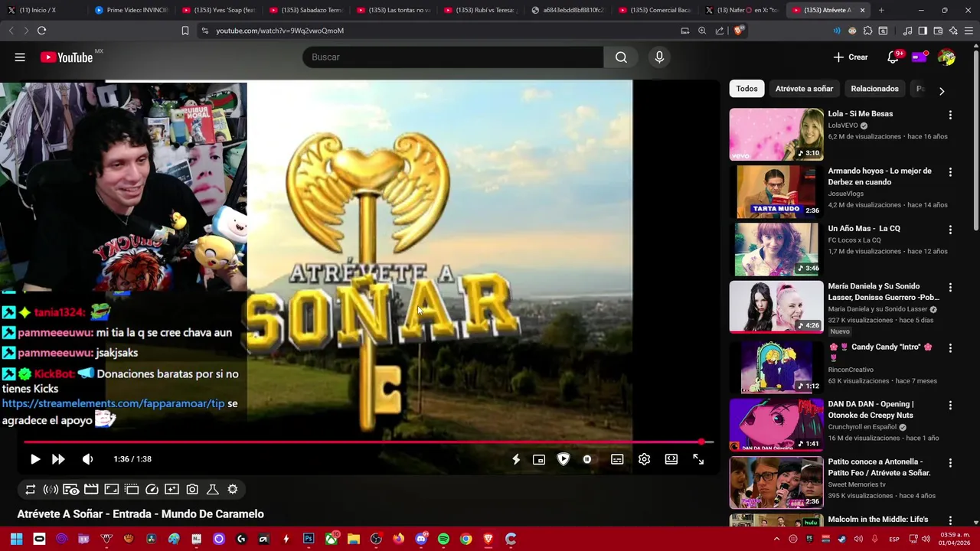Open Crunchyroll en Español channel link

(x=863, y=427)
